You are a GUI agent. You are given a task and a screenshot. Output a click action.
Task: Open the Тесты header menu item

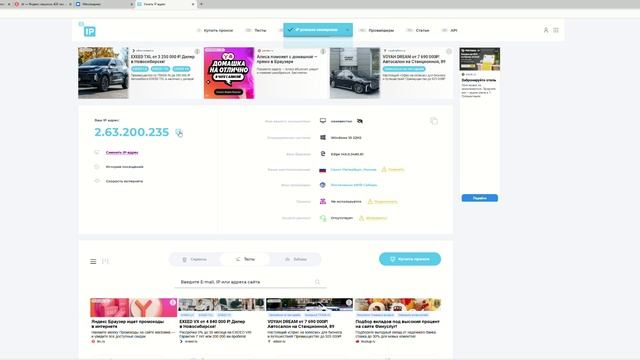pos(256,30)
